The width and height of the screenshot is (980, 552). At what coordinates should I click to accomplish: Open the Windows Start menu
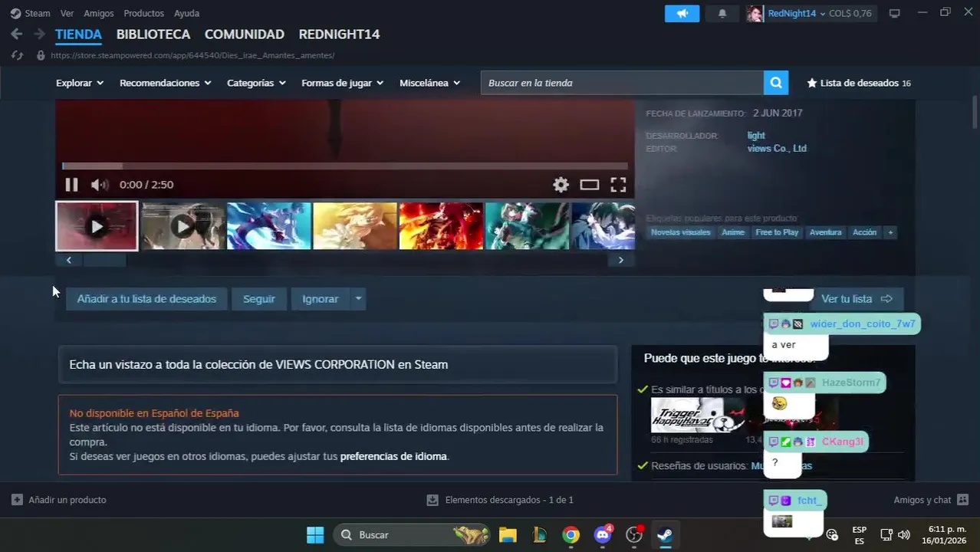coord(315,535)
